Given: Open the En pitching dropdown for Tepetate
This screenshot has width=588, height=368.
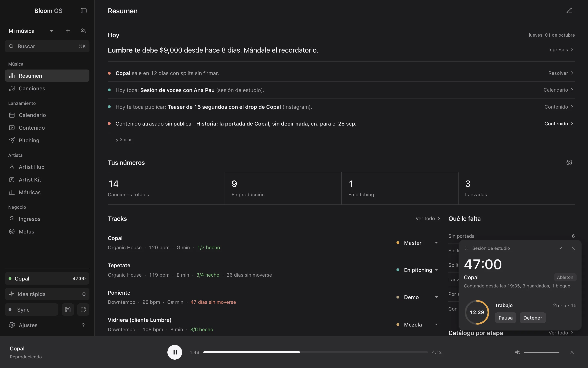Looking at the screenshot, I should tap(417, 270).
